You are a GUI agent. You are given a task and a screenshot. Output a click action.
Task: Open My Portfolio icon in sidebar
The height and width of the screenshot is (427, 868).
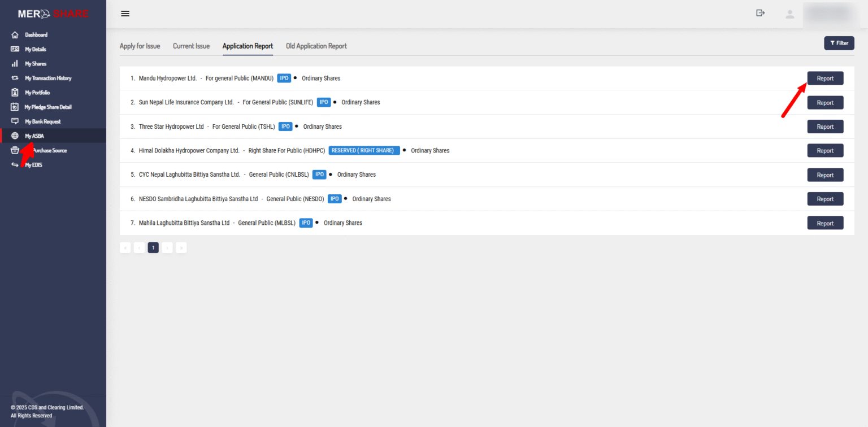(x=15, y=93)
